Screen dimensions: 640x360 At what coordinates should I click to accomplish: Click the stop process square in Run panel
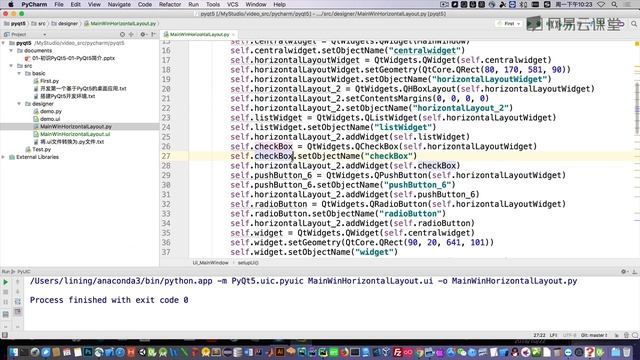coord(6,292)
